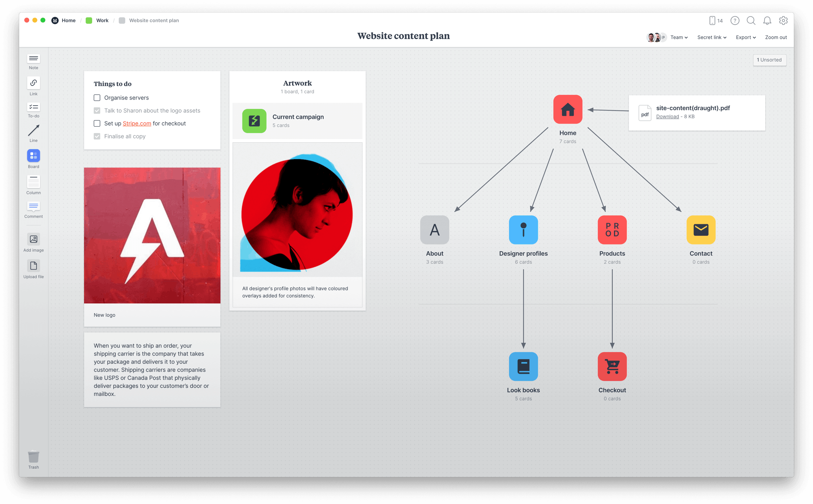Toggle completed Finalise all copy item
813x504 pixels.
(x=97, y=137)
